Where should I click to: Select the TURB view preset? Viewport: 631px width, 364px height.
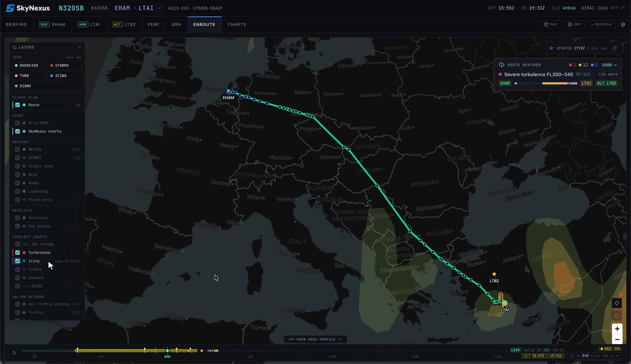[x=29, y=76]
